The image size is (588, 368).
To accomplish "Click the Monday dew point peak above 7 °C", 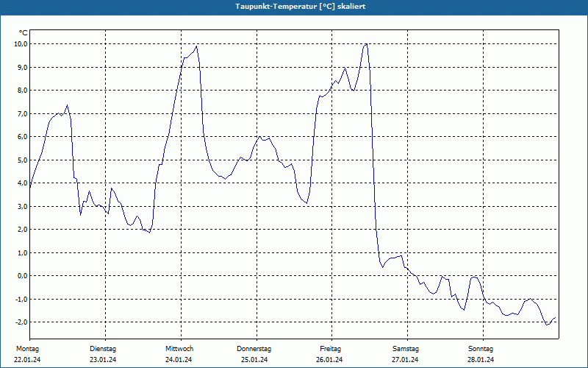I will (67, 105).
